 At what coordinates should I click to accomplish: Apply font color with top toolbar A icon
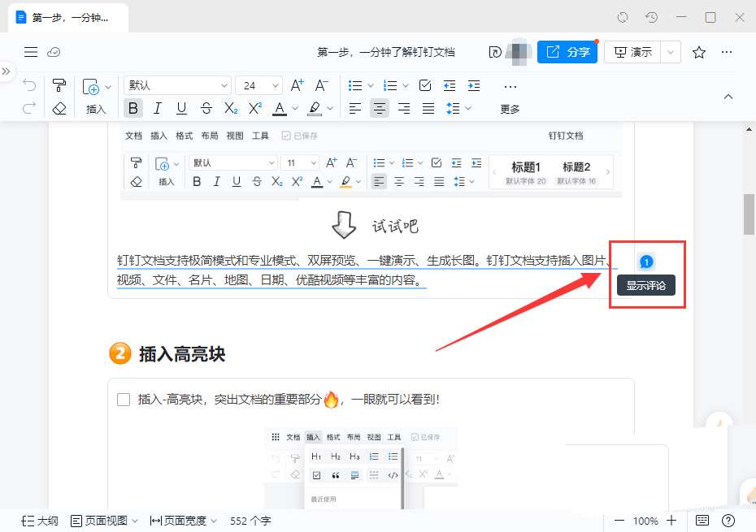pos(280,108)
